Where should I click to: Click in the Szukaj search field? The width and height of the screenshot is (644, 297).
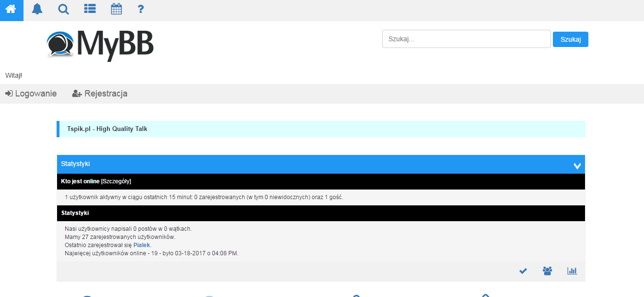point(466,39)
